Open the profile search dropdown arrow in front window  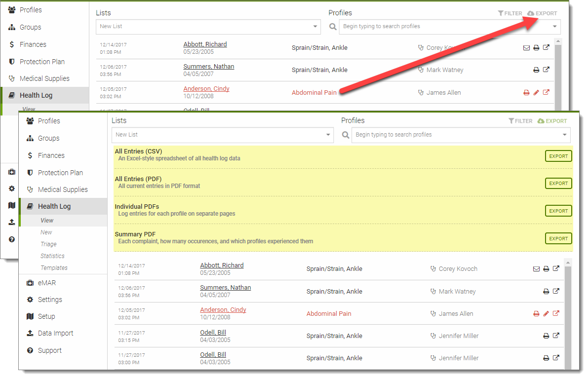[565, 135]
